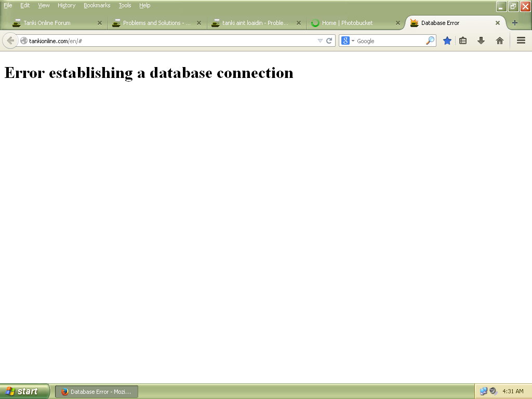Go to the Firefox home page
The image size is (532, 399).
tap(499, 41)
